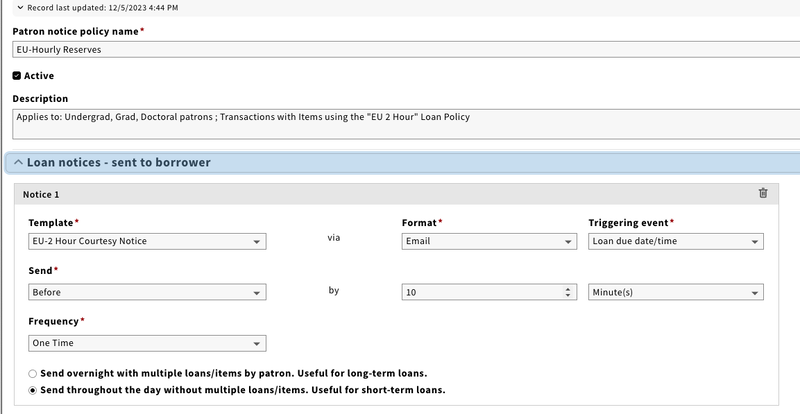Expand the Record last updated section
This screenshot has height=414, width=800.
(19, 7)
